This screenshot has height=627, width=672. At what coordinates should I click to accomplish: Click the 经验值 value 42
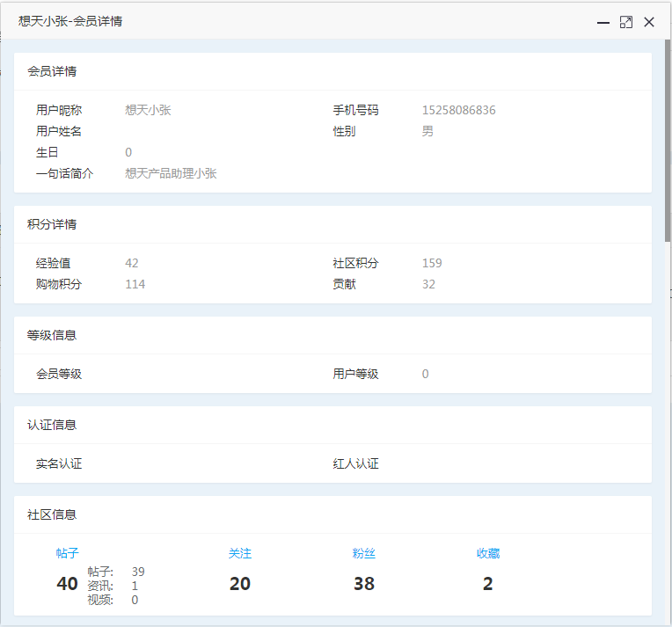point(132,263)
